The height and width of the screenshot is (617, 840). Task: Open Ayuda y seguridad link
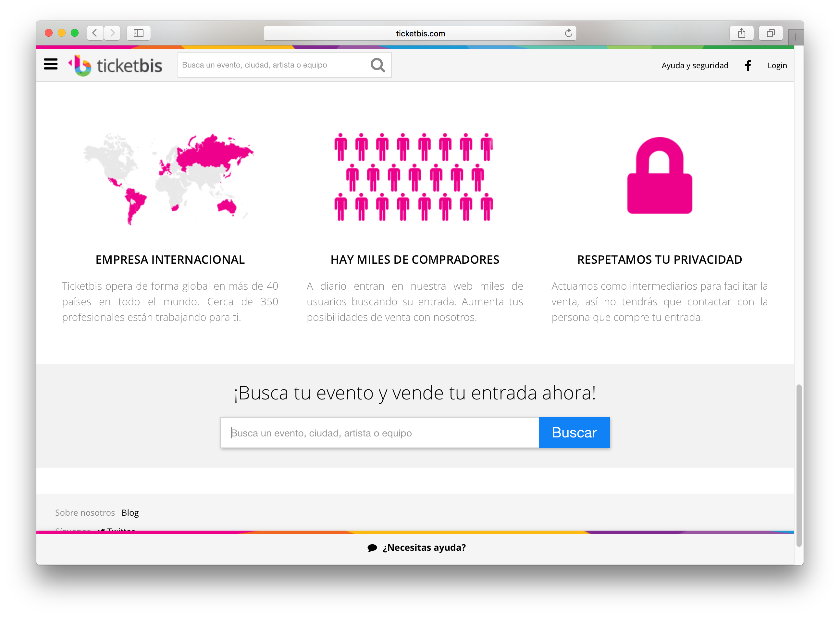(x=695, y=66)
